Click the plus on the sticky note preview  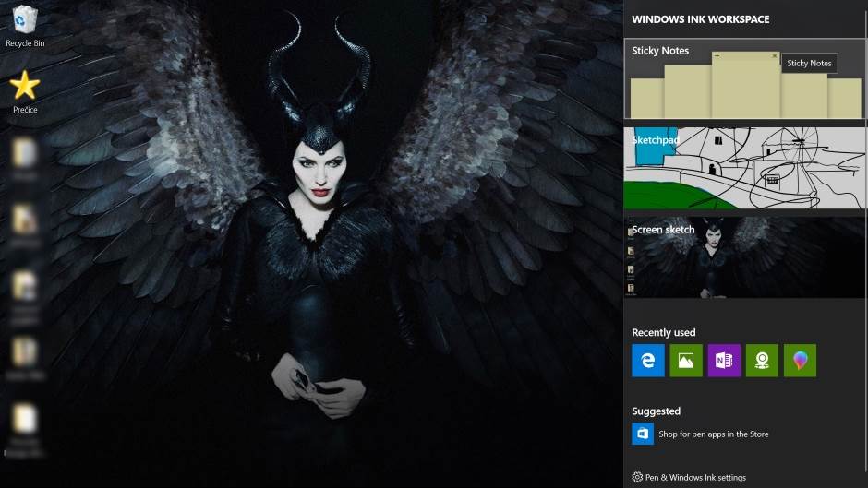717,56
